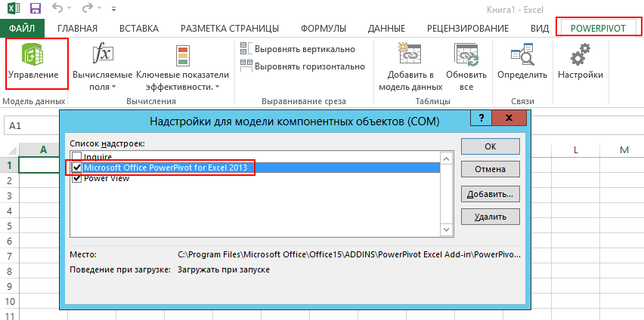Switch to ДАННЫЕ tab
644x320 pixels.
click(x=386, y=29)
